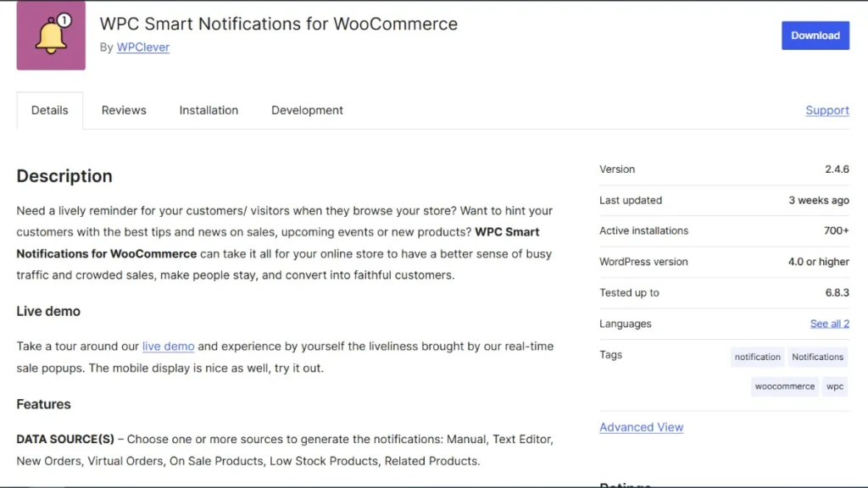The height and width of the screenshot is (488, 868).
Task: Click the version number 2.4.6
Action: click(837, 169)
